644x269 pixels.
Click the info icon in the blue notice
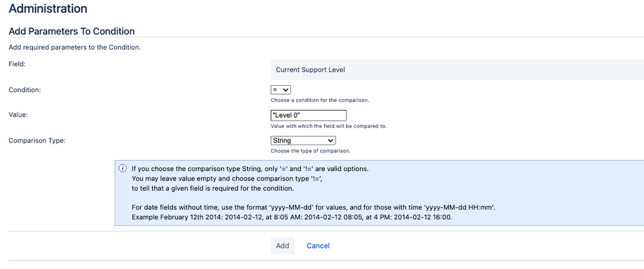point(123,168)
